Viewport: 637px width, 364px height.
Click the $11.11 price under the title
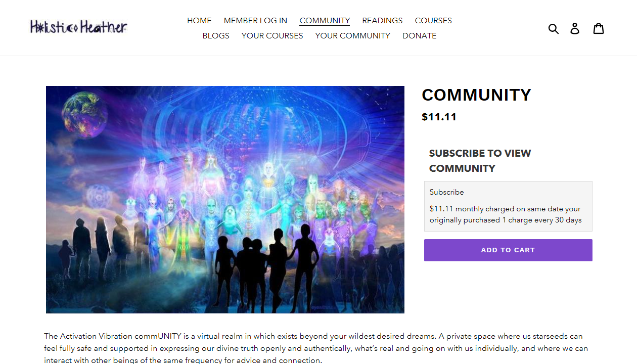(x=439, y=117)
